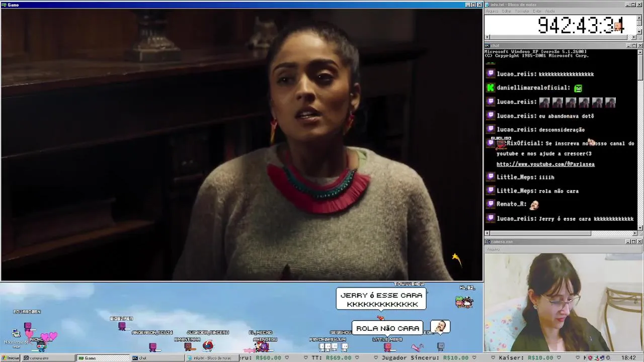The image size is (644, 362).
Task: Click the up arrow of Notepad vertical scrollbar
Action: (640, 18)
